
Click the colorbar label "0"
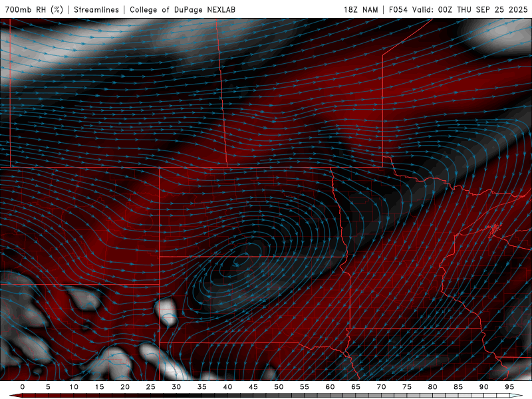click(x=23, y=387)
